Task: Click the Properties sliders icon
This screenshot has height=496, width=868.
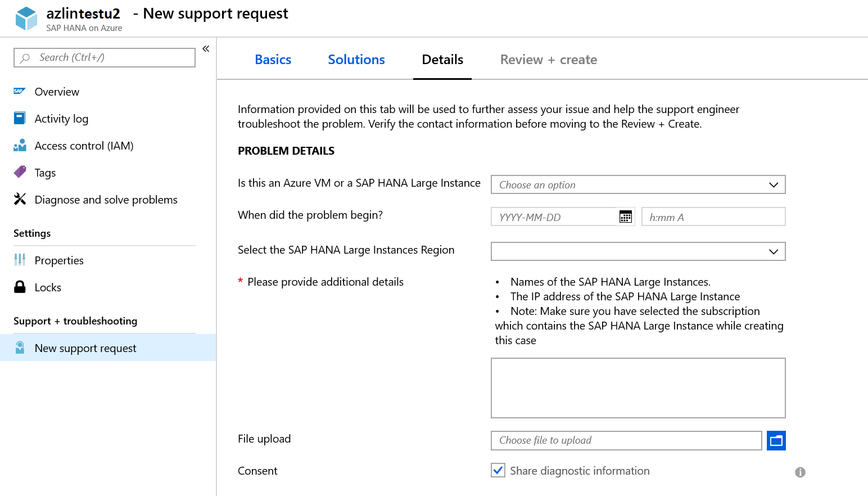Action: coord(20,260)
